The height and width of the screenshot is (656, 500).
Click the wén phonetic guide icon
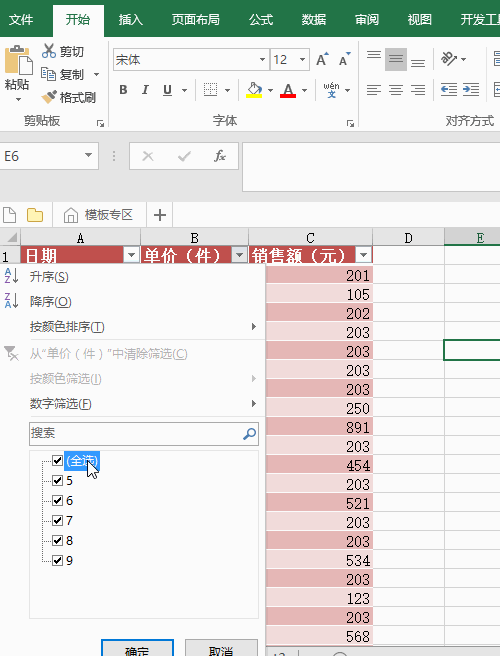click(331, 90)
